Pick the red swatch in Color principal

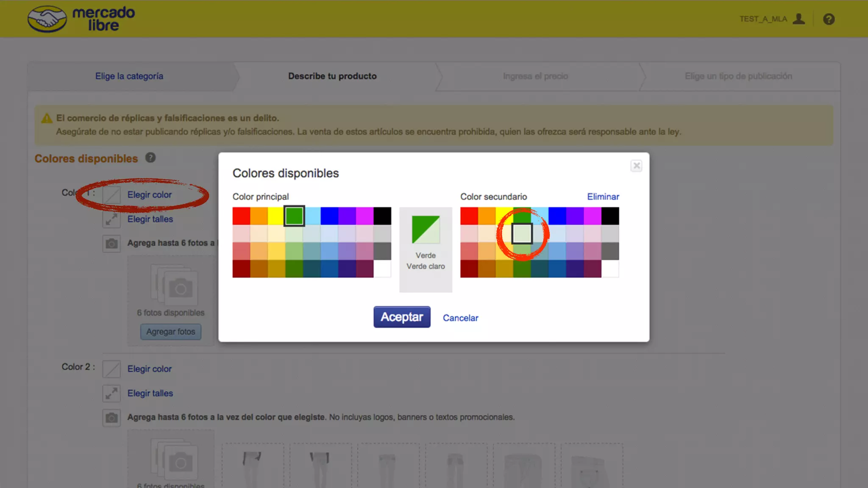click(x=241, y=216)
